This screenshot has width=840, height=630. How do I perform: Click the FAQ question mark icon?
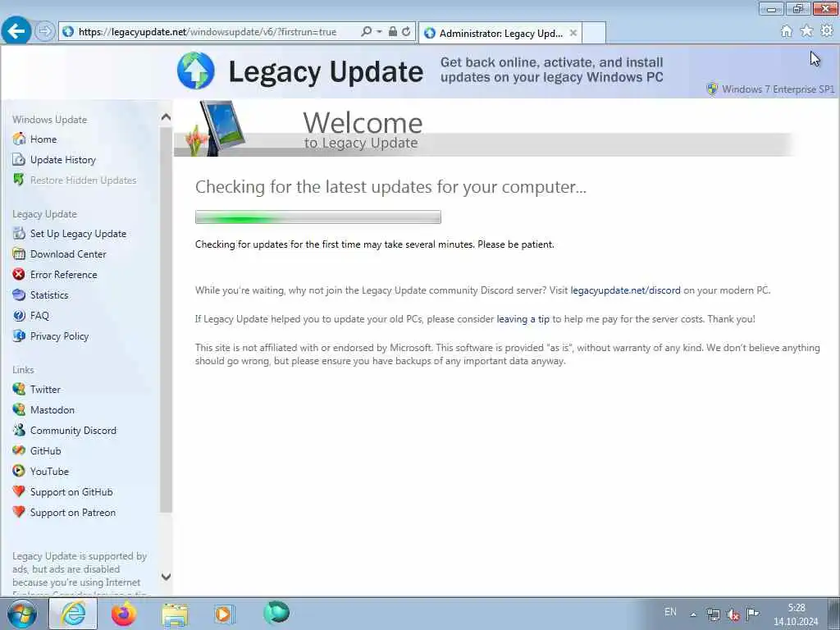[19, 316]
